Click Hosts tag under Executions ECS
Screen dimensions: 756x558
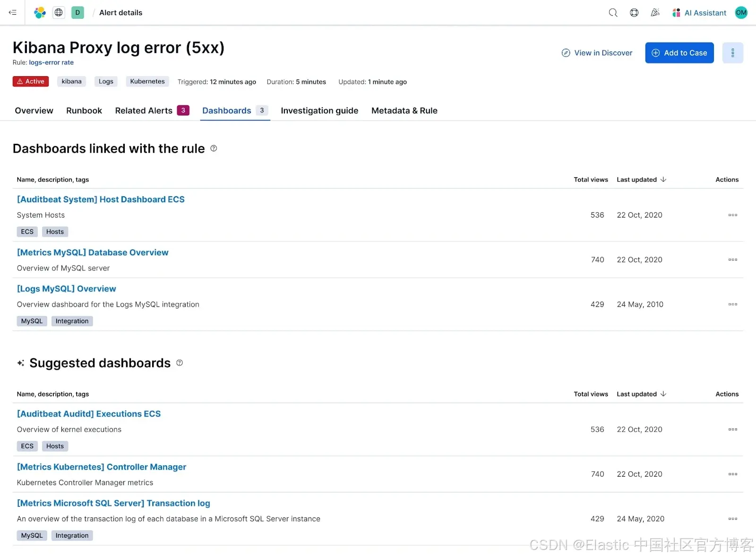click(x=55, y=446)
